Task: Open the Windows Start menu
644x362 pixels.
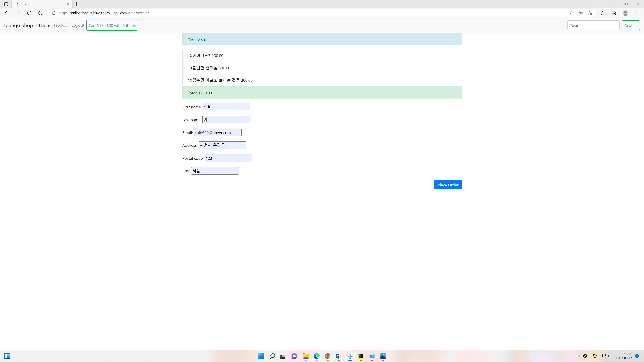Action: pos(261,356)
